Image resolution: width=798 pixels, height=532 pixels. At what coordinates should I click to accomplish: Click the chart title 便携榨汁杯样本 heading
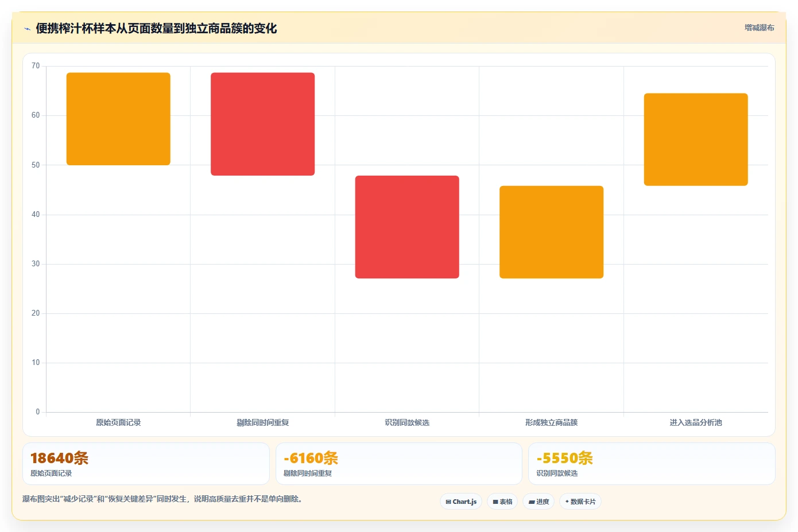tap(156, 28)
